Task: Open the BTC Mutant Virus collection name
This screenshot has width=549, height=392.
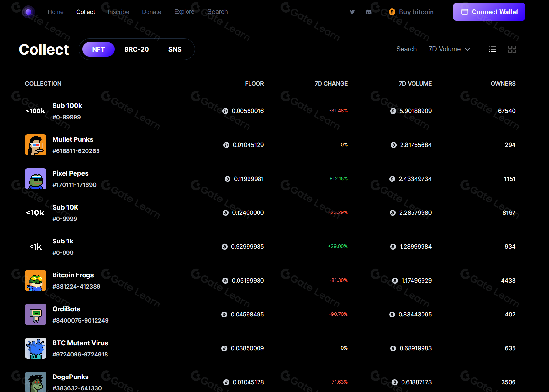Action: [80, 343]
